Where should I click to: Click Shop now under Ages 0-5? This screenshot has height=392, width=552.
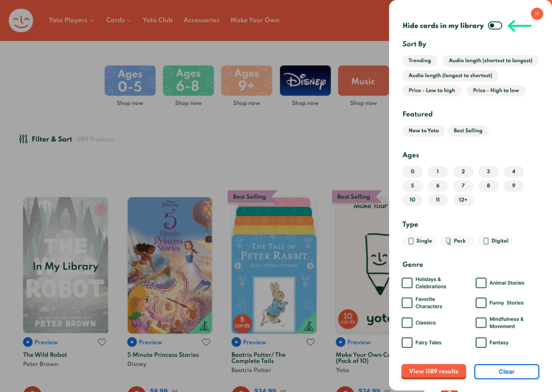pos(130,103)
